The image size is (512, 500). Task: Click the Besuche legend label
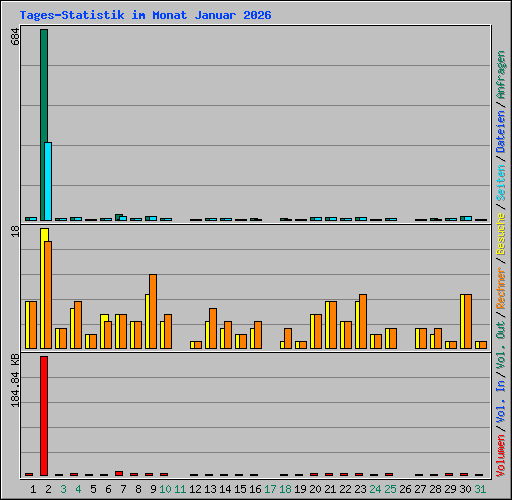[x=501, y=234]
